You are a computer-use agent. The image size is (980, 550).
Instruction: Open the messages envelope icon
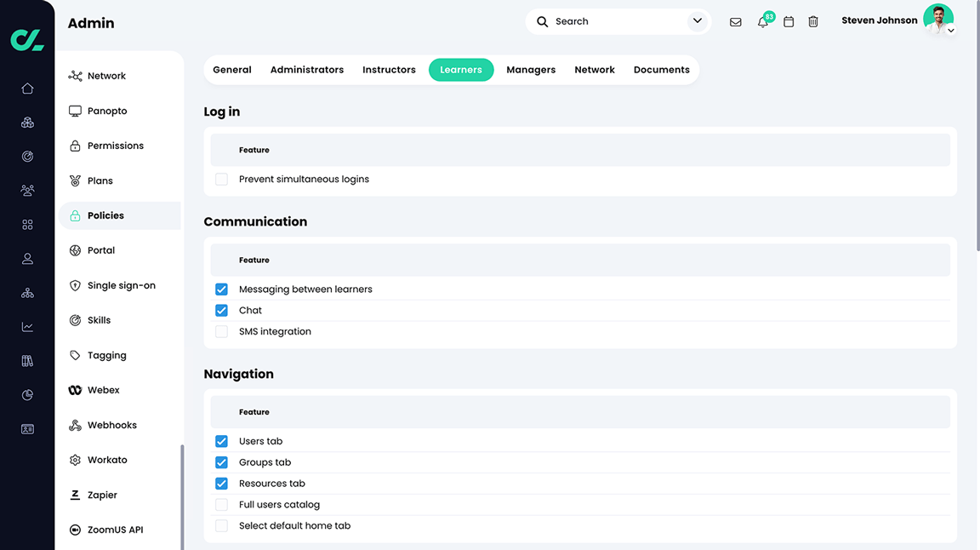coord(736,22)
